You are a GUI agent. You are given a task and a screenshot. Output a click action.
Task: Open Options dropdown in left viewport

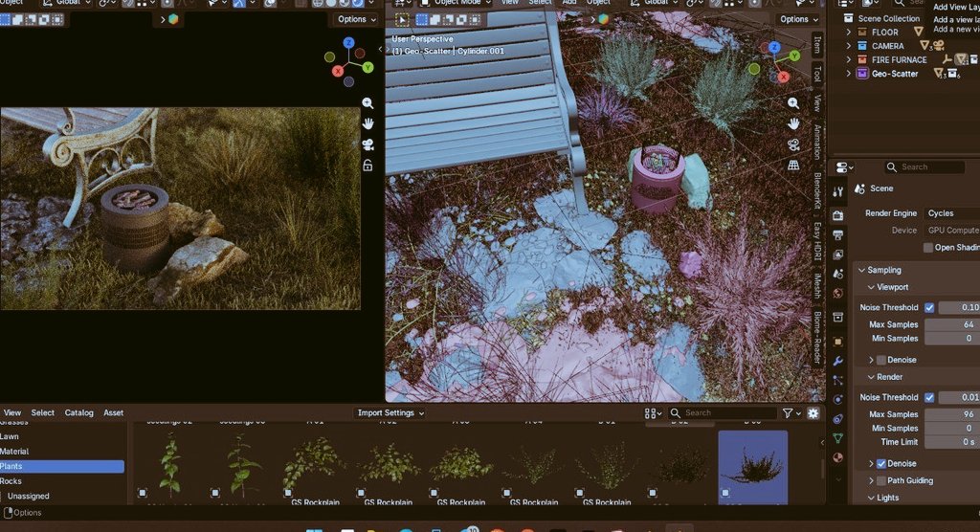point(357,19)
